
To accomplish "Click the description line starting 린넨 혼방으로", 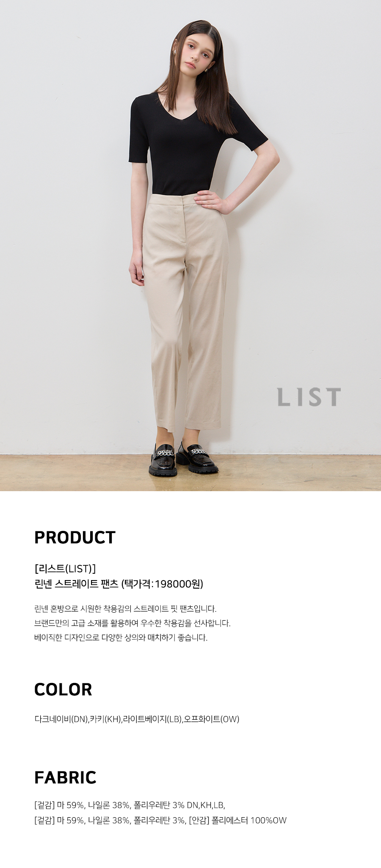I will click(x=125, y=609).
